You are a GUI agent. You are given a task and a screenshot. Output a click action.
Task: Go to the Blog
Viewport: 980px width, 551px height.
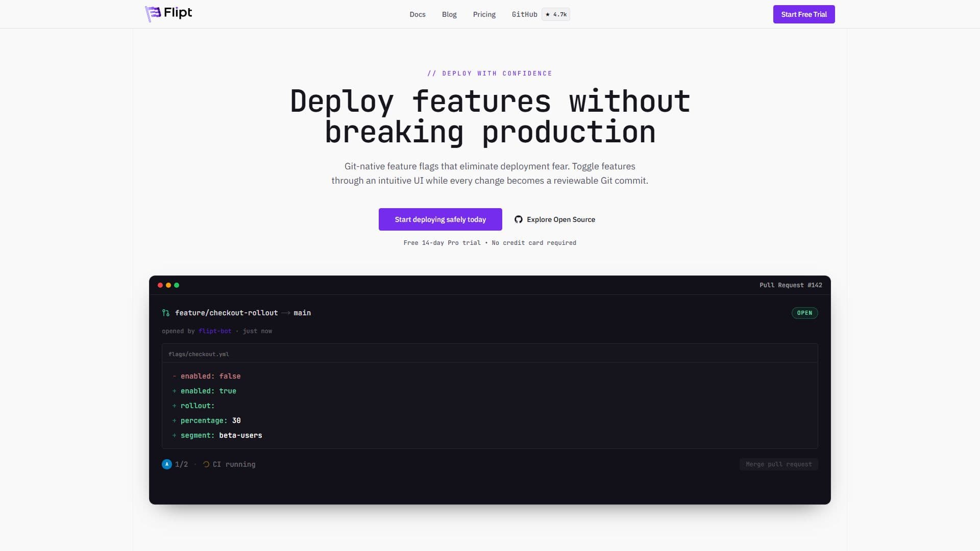[449, 14]
